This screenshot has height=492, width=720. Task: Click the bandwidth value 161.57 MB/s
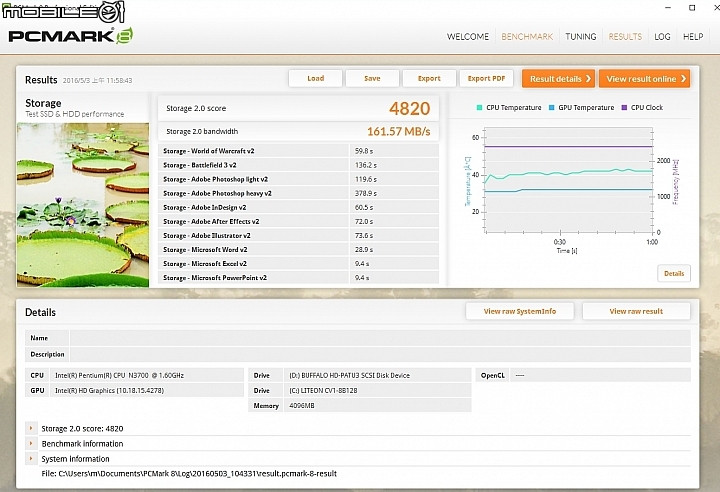point(399,131)
